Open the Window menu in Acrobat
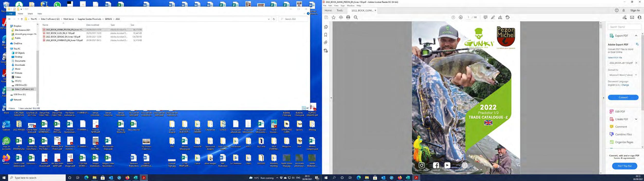644x181 pixels. click(x=351, y=6)
